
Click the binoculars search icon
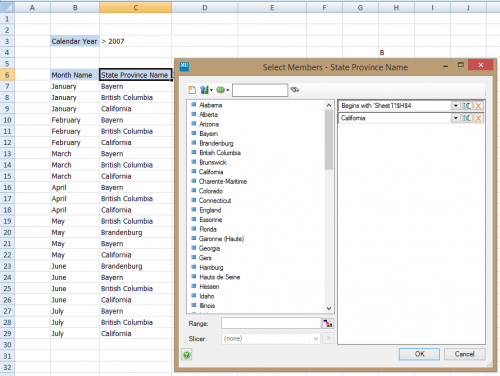294,89
